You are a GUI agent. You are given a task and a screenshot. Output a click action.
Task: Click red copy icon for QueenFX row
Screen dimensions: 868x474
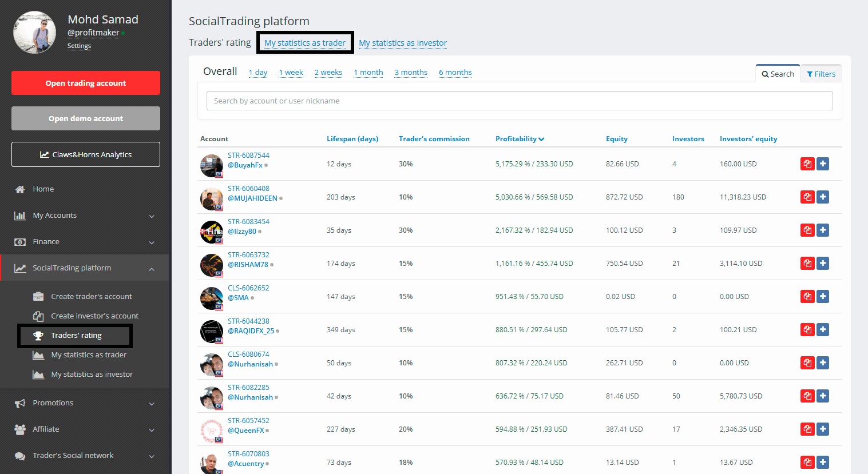click(x=807, y=429)
